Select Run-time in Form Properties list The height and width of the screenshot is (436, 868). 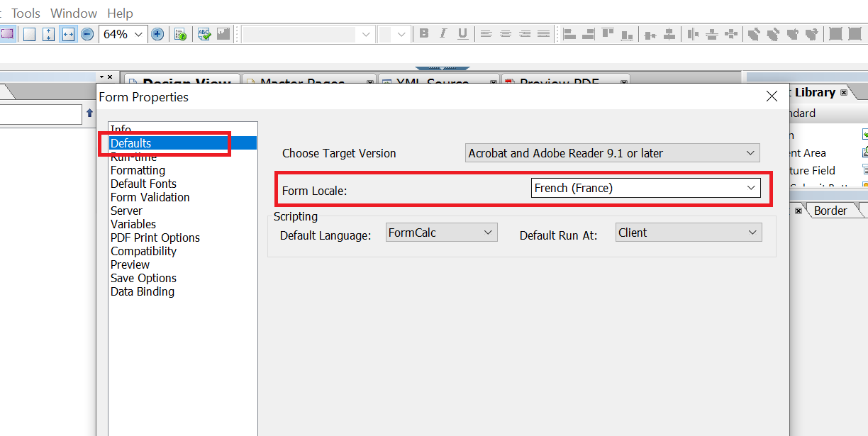point(133,157)
